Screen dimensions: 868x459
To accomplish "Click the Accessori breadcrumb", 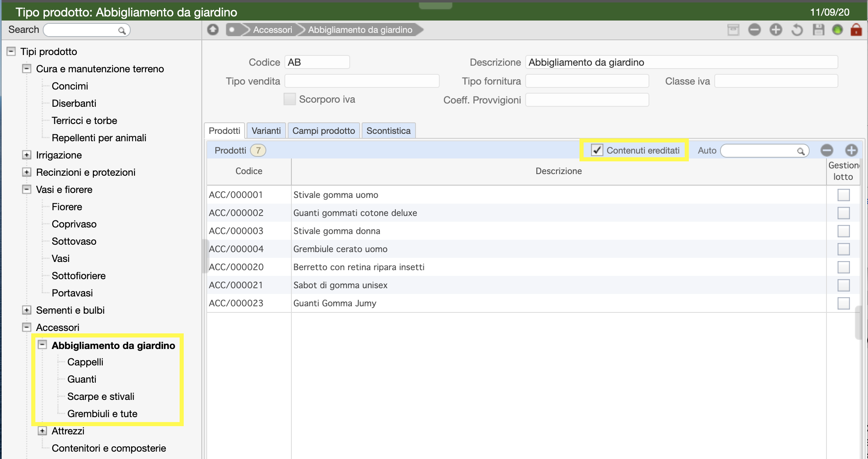I will click(272, 30).
